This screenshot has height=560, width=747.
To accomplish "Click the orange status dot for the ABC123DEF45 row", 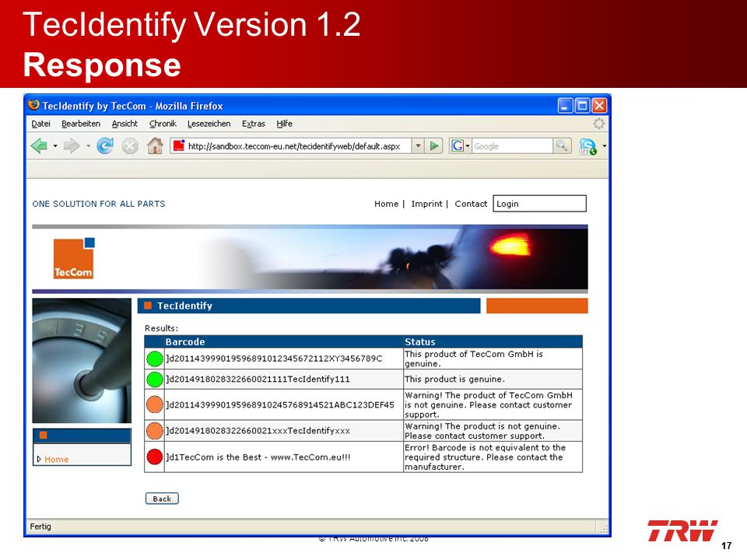I will [x=155, y=404].
